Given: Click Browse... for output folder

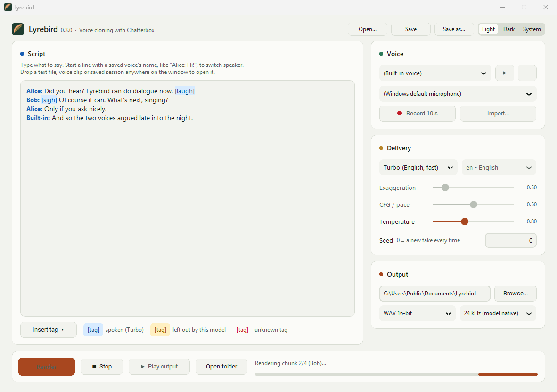Looking at the screenshot, I should (516, 294).
